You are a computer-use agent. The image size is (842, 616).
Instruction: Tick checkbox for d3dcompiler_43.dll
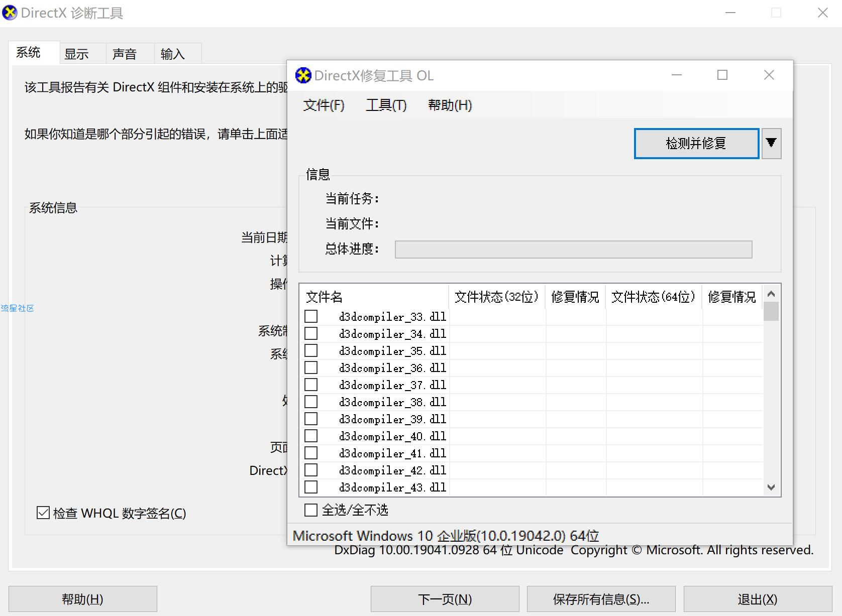(311, 487)
